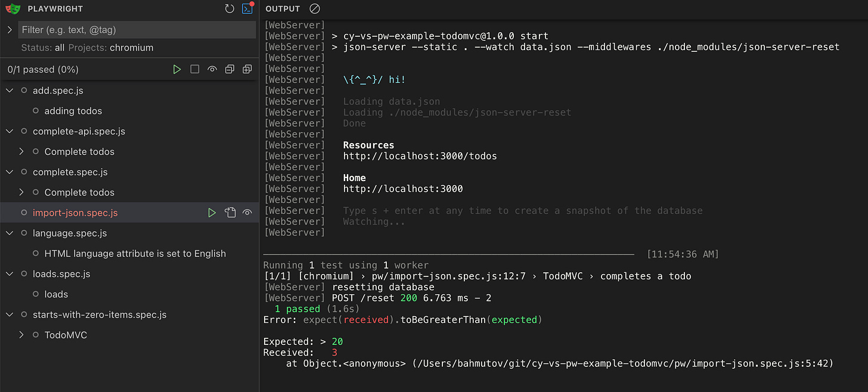Open import-json.spec.js source file icon

[230, 213]
